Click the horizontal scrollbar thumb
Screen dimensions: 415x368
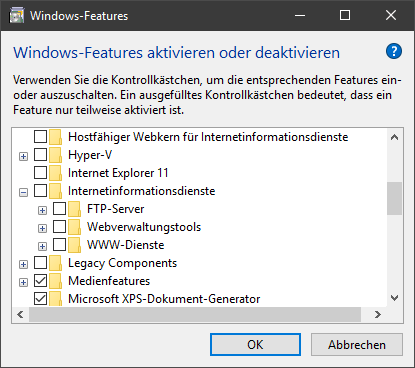[195, 314]
